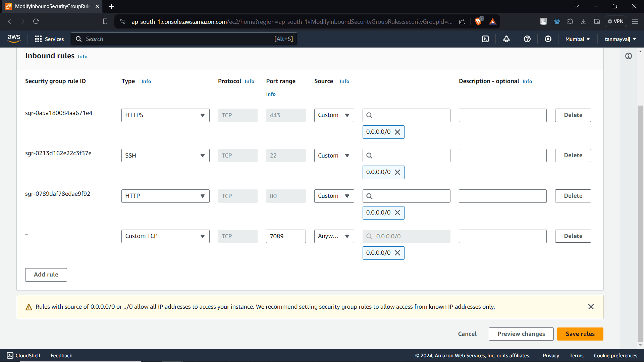Click the port range field showing 7089
This screenshot has width=644, height=362.
click(x=285, y=236)
